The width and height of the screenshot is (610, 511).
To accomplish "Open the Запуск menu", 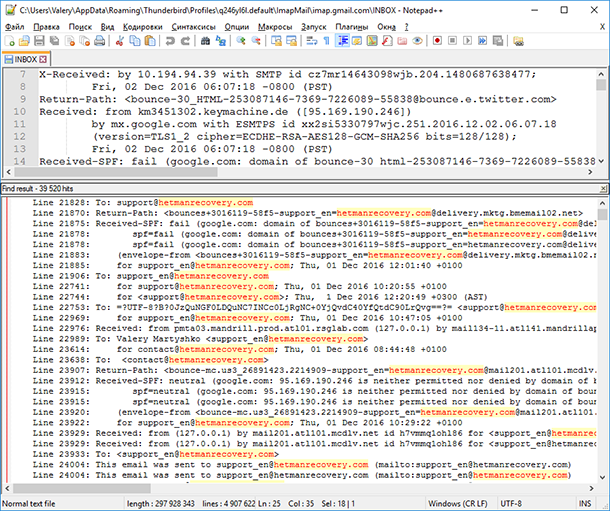I will (314, 27).
